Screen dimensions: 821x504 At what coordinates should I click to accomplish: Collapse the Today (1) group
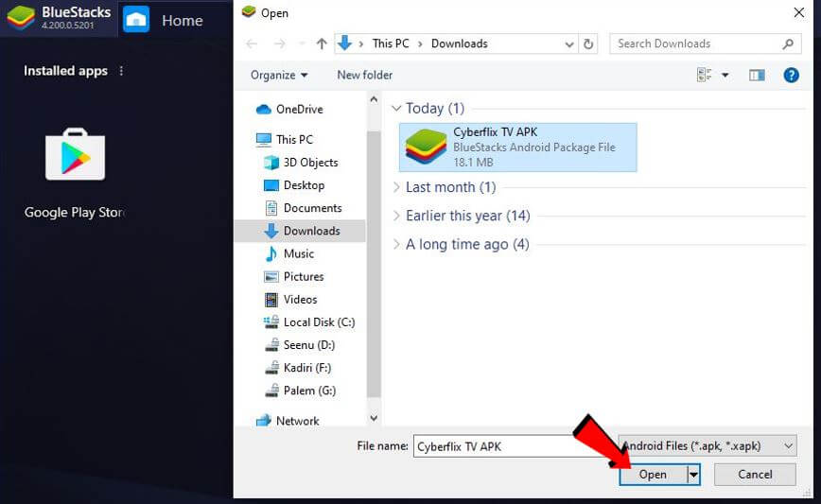pos(396,109)
